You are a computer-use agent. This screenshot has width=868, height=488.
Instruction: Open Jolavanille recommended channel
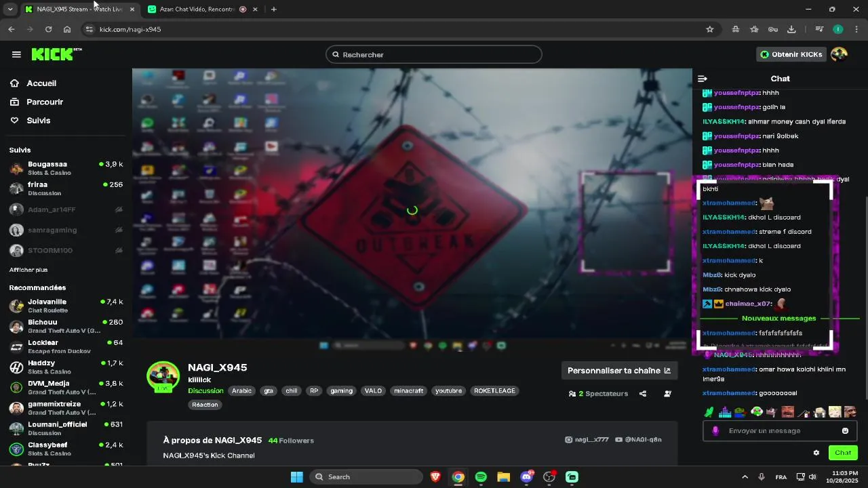coord(66,306)
